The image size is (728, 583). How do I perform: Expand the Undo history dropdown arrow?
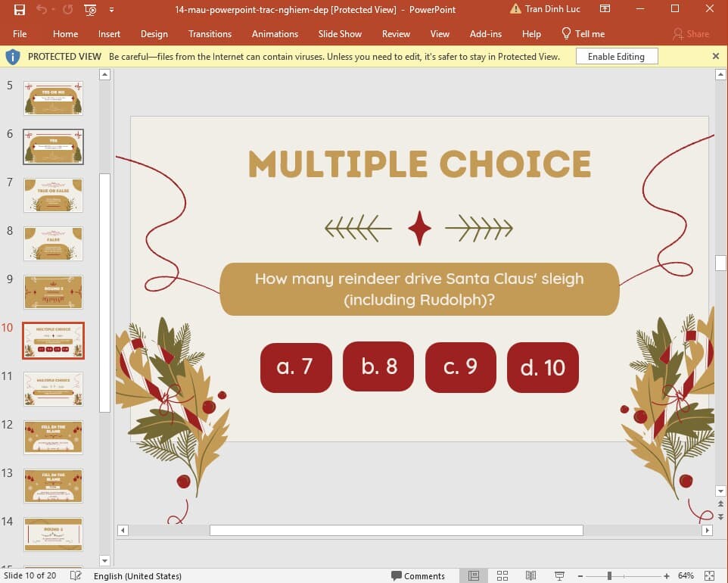coord(53,9)
